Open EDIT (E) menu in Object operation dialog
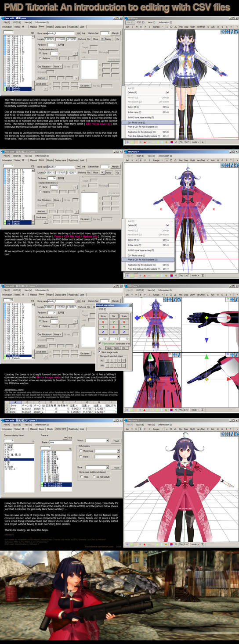This screenshot has width=239, height=644. pyautogui.click(x=102, y=309)
